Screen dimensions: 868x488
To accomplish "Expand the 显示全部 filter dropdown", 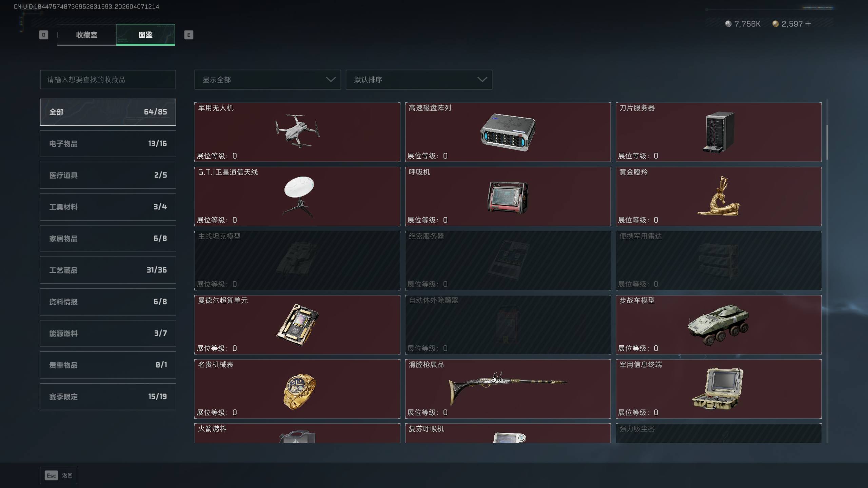I will click(268, 80).
